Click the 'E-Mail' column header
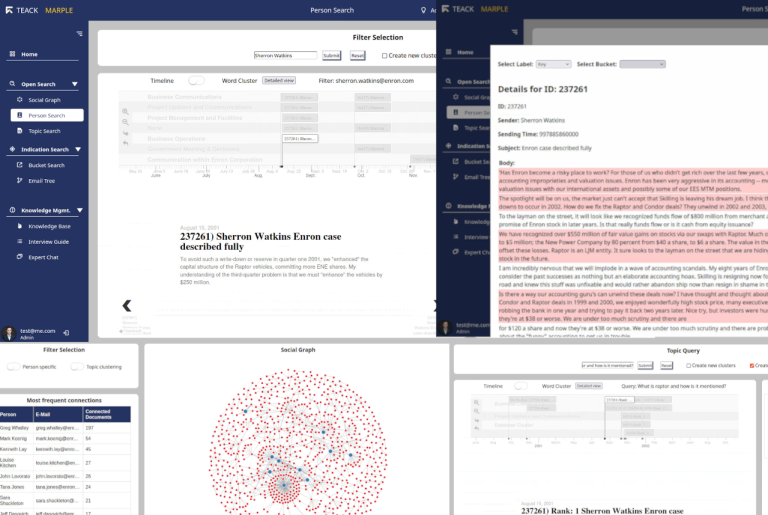The height and width of the screenshot is (515, 768). coord(58,415)
